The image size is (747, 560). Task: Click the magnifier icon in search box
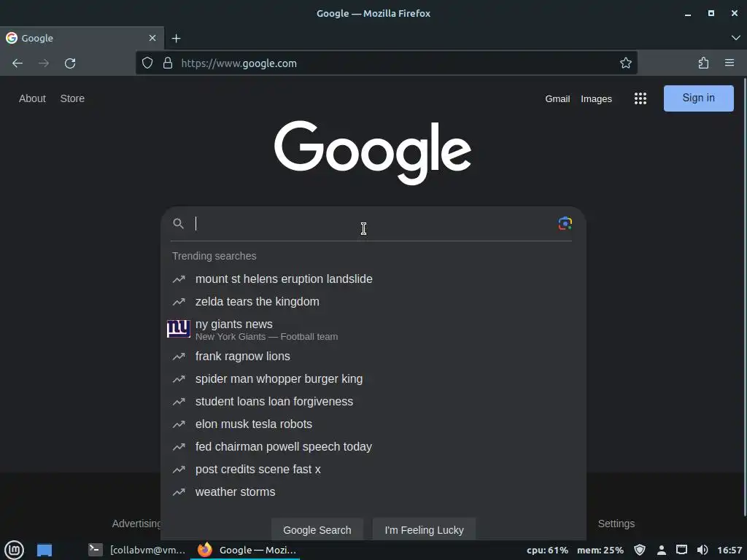[x=178, y=223]
